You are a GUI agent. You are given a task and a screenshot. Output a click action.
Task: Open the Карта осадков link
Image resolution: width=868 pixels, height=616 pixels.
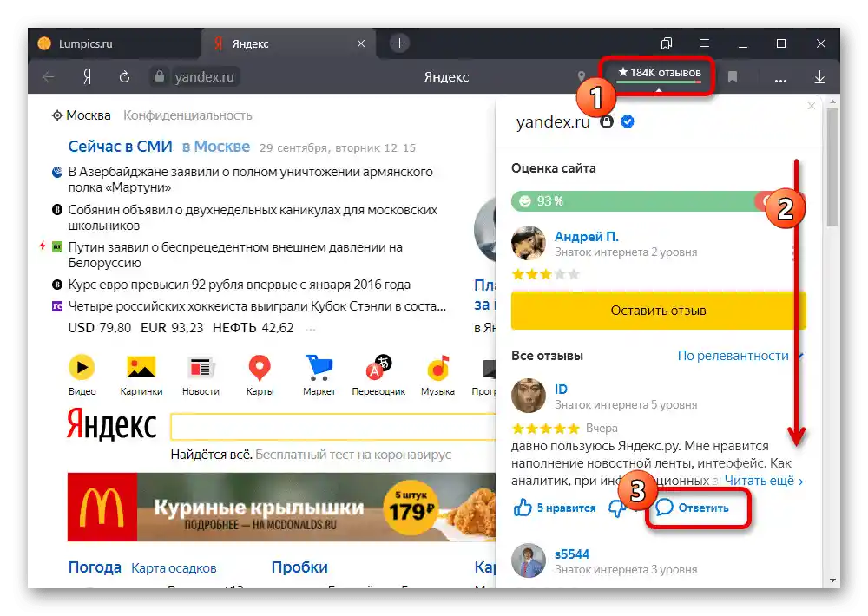pos(174,568)
